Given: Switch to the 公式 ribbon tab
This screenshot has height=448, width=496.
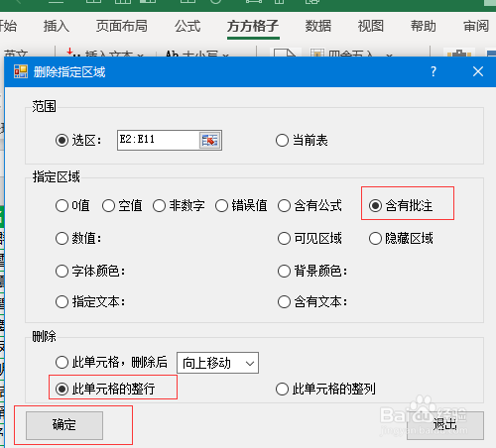Looking at the screenshot, I should [x=187, y=26].
